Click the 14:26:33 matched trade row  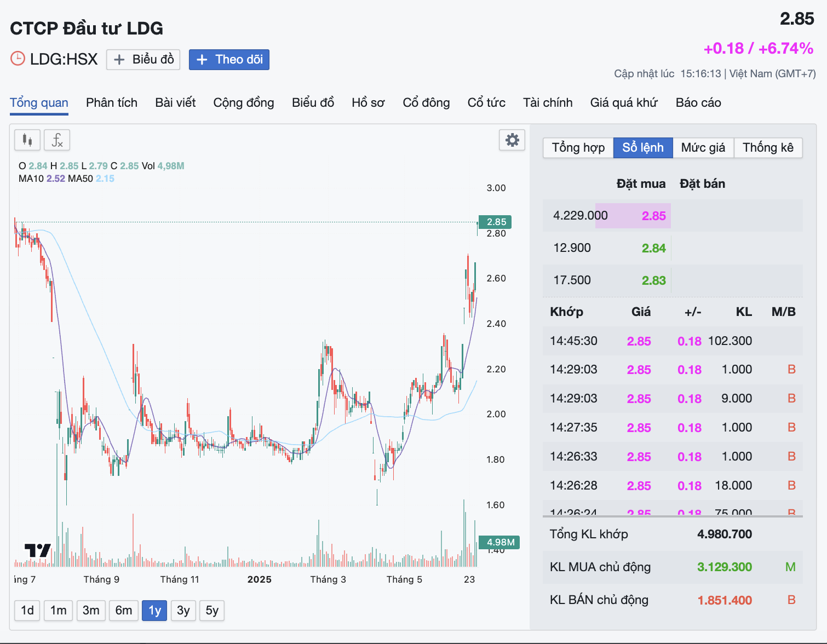tap(673, 457)
